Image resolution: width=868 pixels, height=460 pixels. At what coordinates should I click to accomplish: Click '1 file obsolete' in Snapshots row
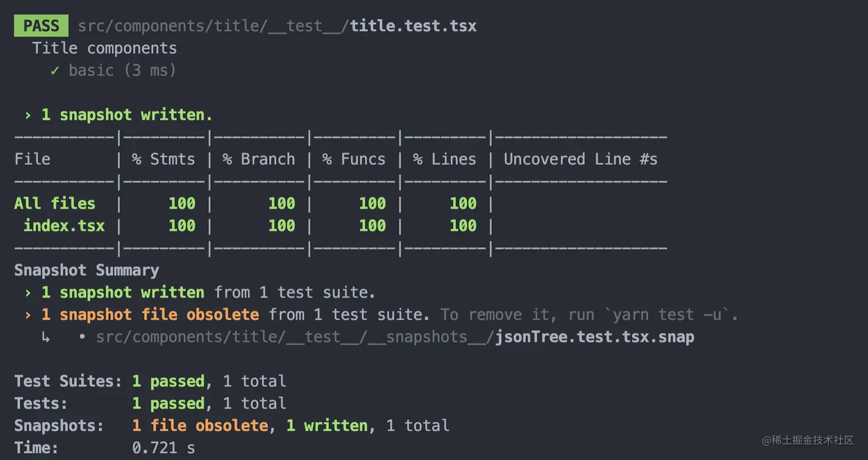coord(200,426)
